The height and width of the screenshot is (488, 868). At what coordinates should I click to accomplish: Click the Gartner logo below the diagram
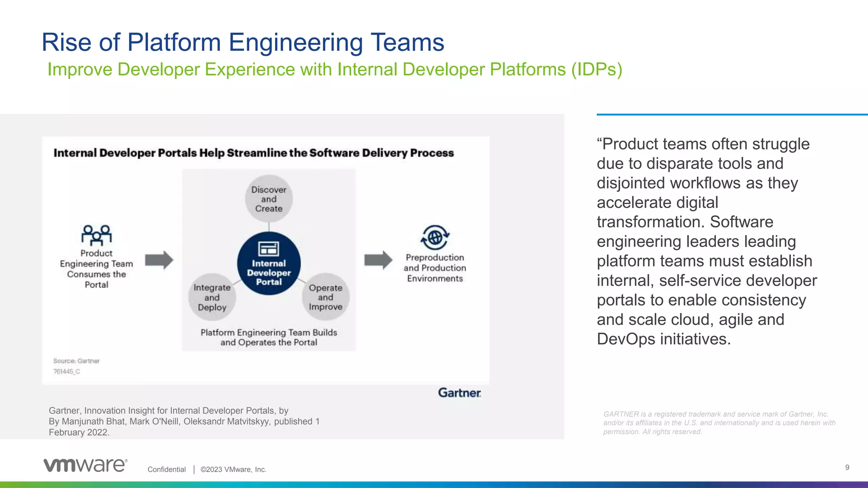pyautogui.click(x=459, y=393)
